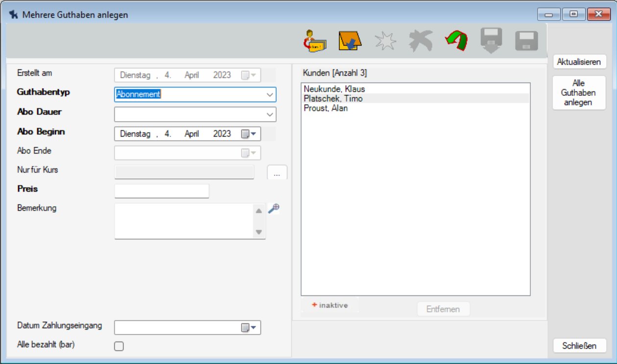This screenshot has height=364, width=617.
Task: Click the green undo arrow icon
Action: (x=456, y=41)
